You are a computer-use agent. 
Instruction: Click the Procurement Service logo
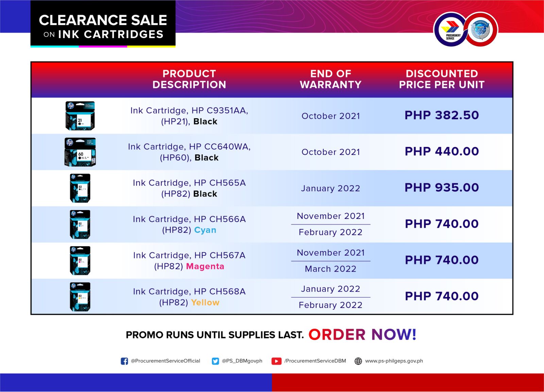coord(451,30)
